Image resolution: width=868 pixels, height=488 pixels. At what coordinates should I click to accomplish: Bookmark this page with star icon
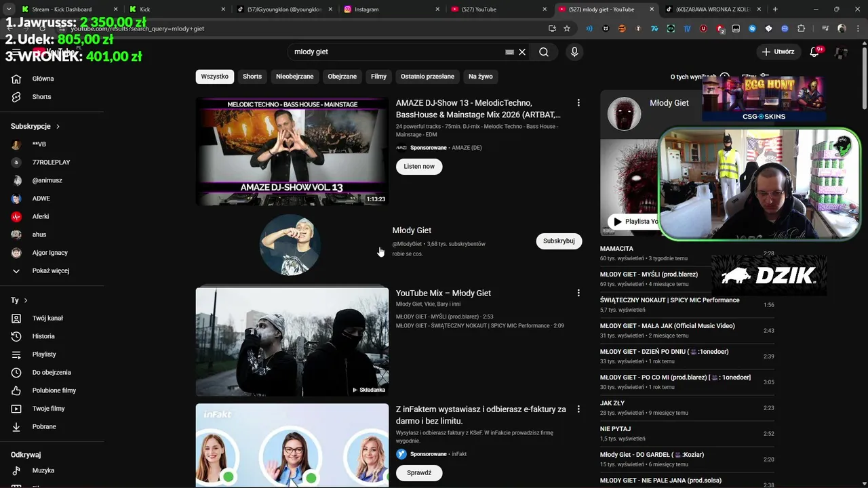567,28
